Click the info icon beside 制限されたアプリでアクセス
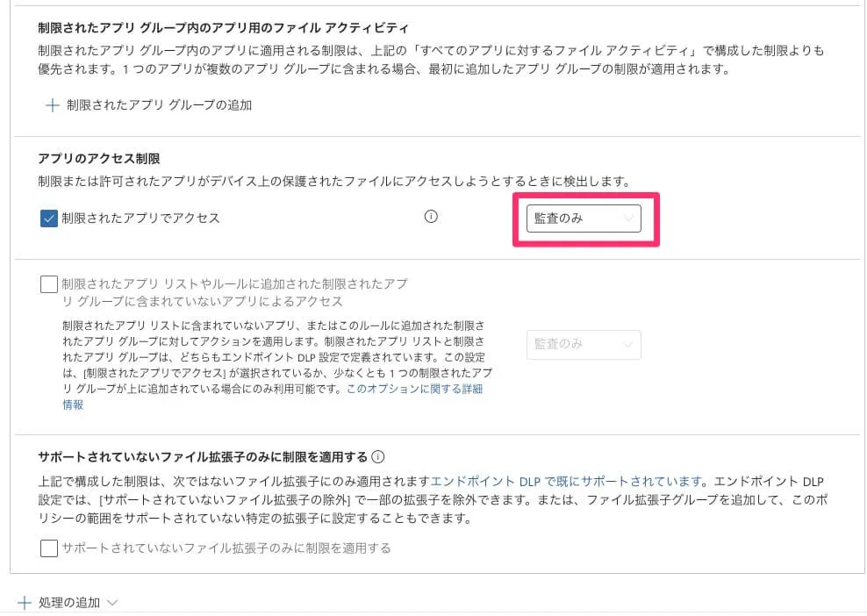The width and height of the screenshot is (867, 616). pos(431,218)
